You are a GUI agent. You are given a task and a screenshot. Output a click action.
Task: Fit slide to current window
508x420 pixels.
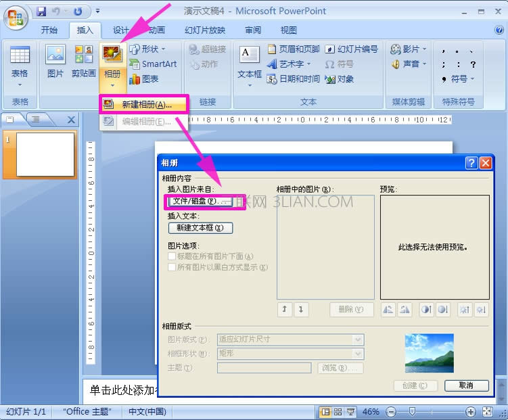(487, 412)
